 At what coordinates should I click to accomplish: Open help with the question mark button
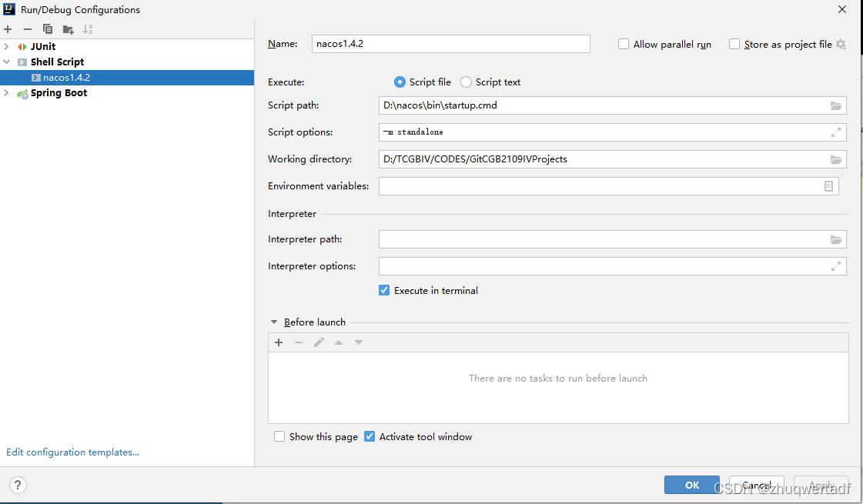(18, 485)
